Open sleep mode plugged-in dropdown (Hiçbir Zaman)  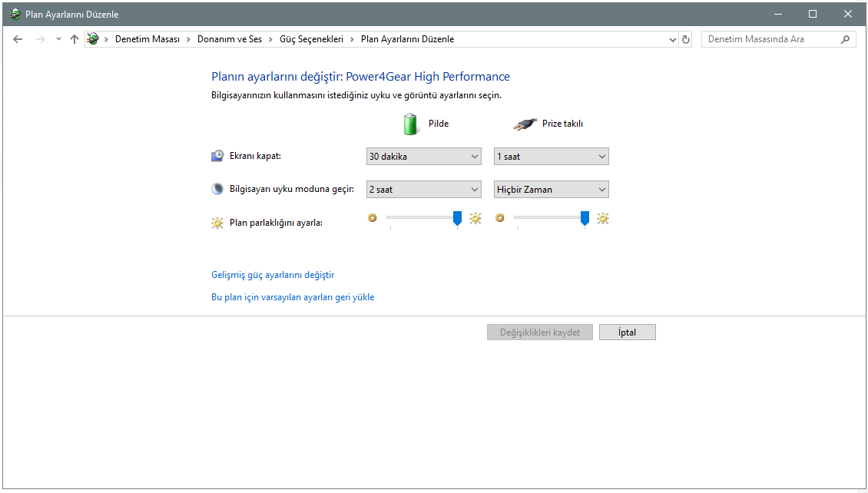pyautogui.click(x=552, y=189)
